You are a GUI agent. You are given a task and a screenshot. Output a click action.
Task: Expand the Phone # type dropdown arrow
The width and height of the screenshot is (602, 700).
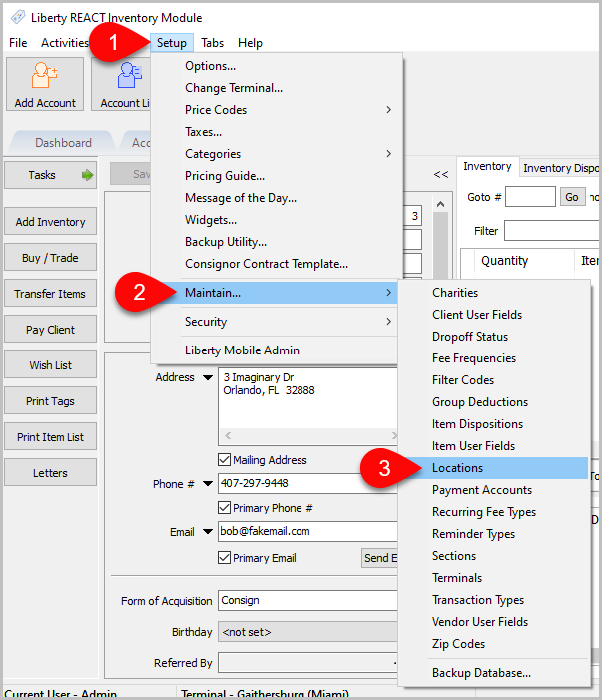click(x=208, y=484)
